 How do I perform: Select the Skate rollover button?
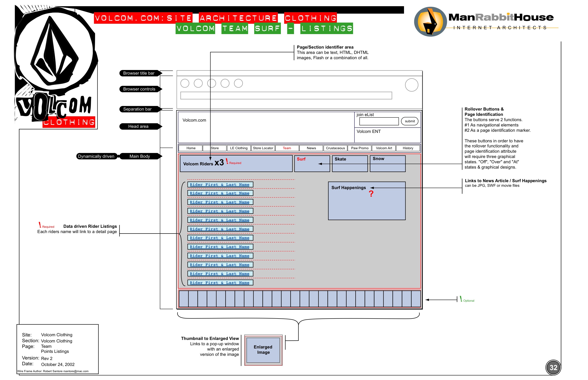(x=350, y=163)
